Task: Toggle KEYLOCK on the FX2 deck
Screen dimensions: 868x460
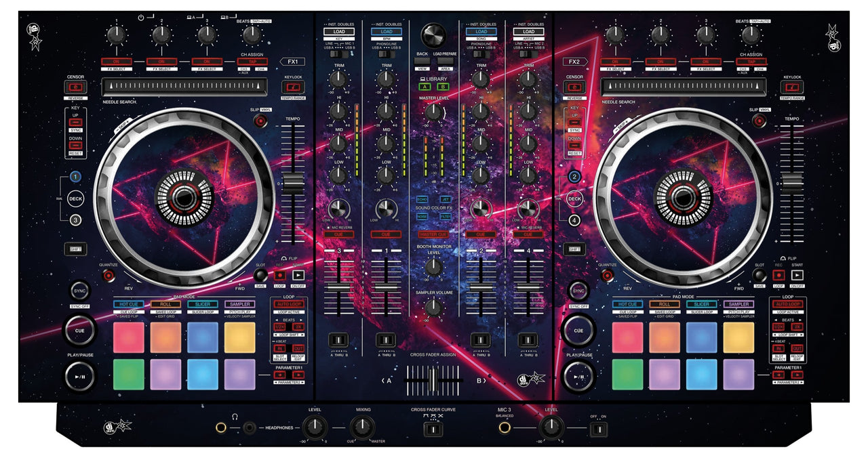Action: (x=792, y=87)
